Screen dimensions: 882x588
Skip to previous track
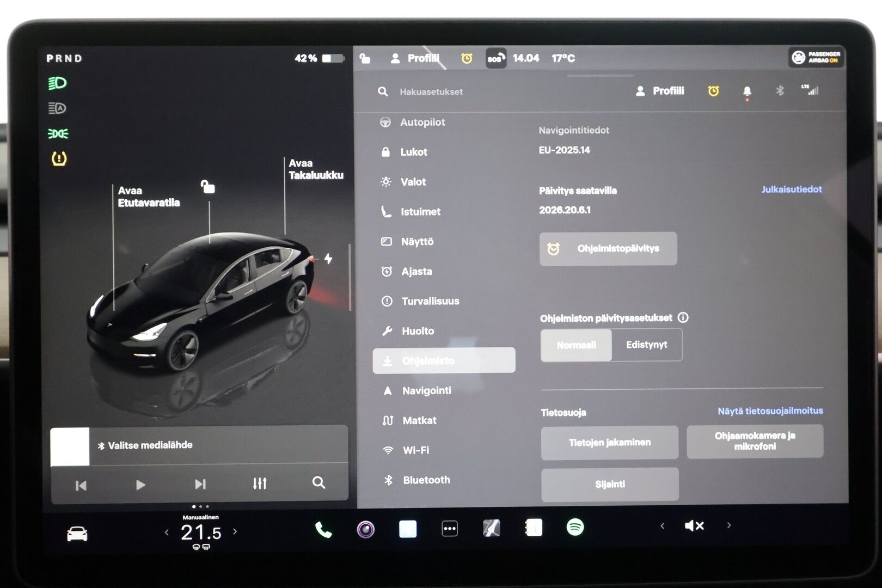coord(81,485)
